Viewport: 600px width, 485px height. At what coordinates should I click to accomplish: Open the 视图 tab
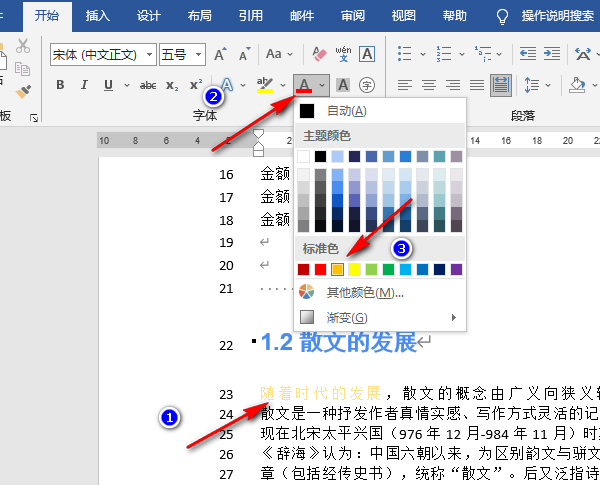[403, 16]
